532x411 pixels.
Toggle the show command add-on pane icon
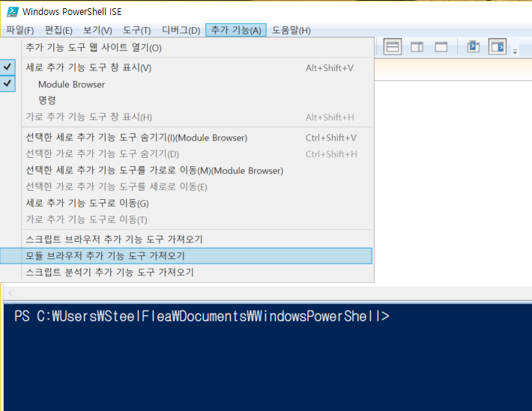(x=498, y=47)
